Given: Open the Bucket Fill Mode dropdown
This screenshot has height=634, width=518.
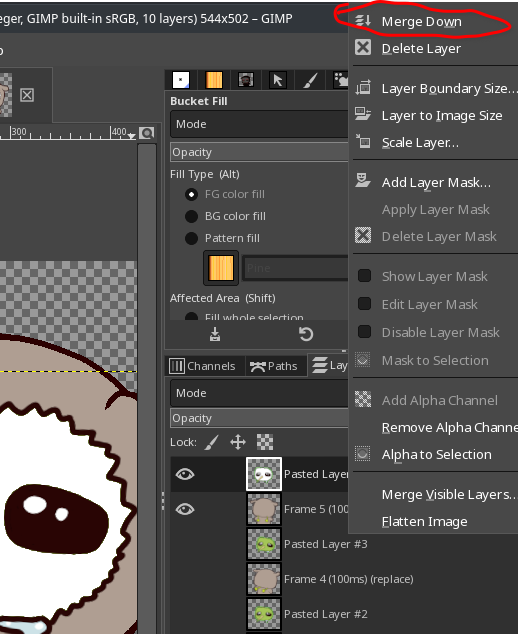Looking at the screenshot, I should point(259,124).
